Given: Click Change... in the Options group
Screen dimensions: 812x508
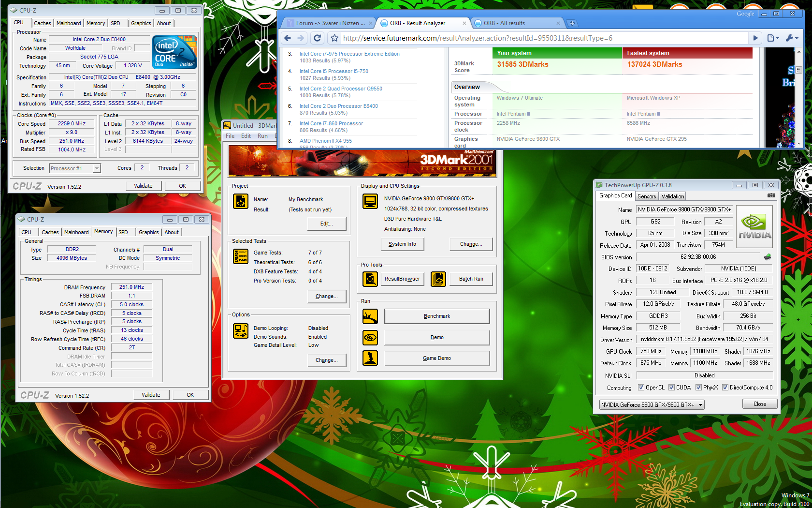Looking at the screenshot, I should (327, 360).
